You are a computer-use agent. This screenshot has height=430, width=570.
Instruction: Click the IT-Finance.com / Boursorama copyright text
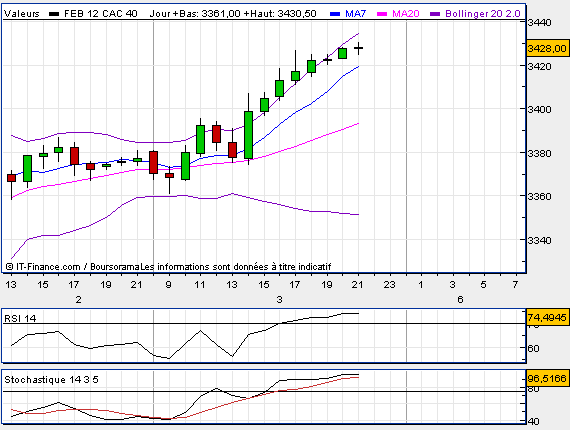[72, 267]
